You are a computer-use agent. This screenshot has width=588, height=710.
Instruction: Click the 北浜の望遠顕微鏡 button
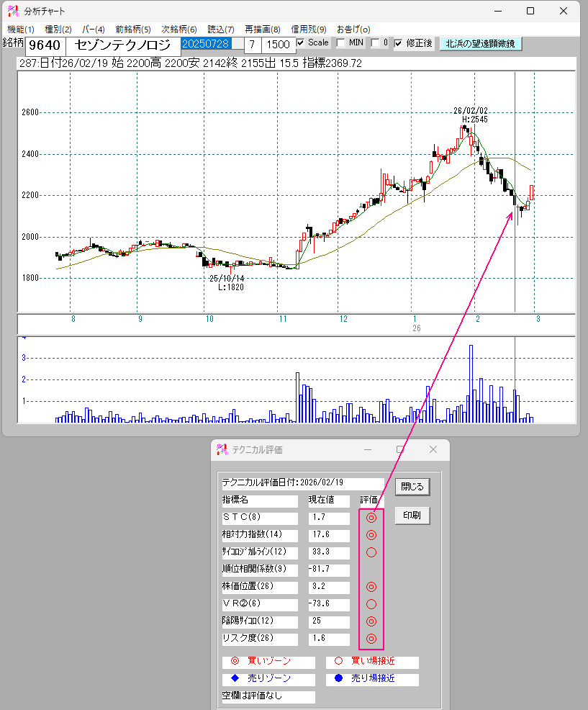tap(481, 43)
